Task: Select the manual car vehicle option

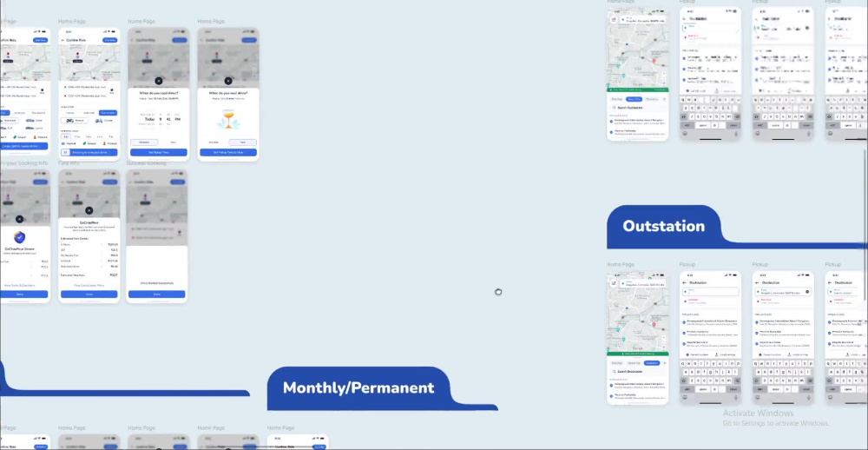Action: pos(75,120)
